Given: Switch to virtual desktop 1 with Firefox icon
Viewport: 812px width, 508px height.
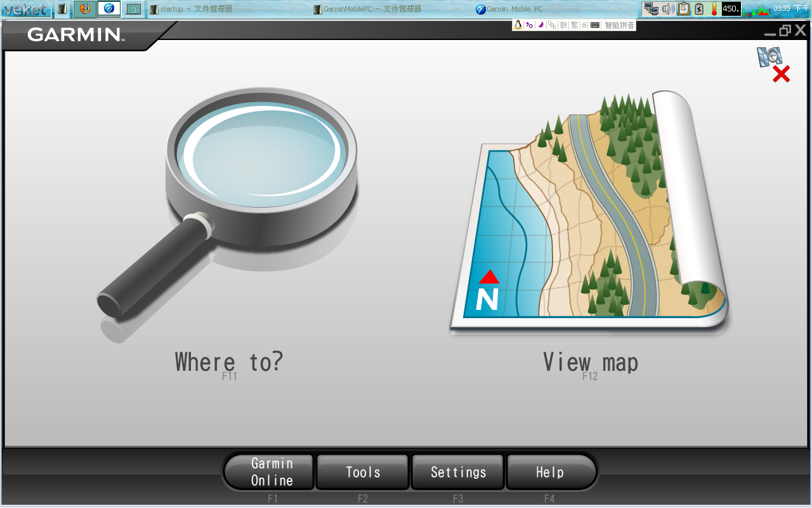Looking at the screenshot, I should click(84, 9).
